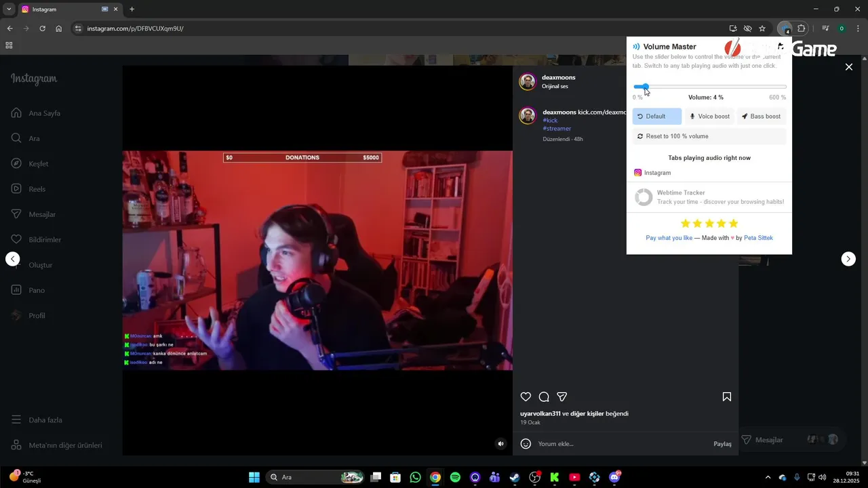Open a new browser tab
The width and height of the screenshot is (868, 488).
[x=132, y=9]
